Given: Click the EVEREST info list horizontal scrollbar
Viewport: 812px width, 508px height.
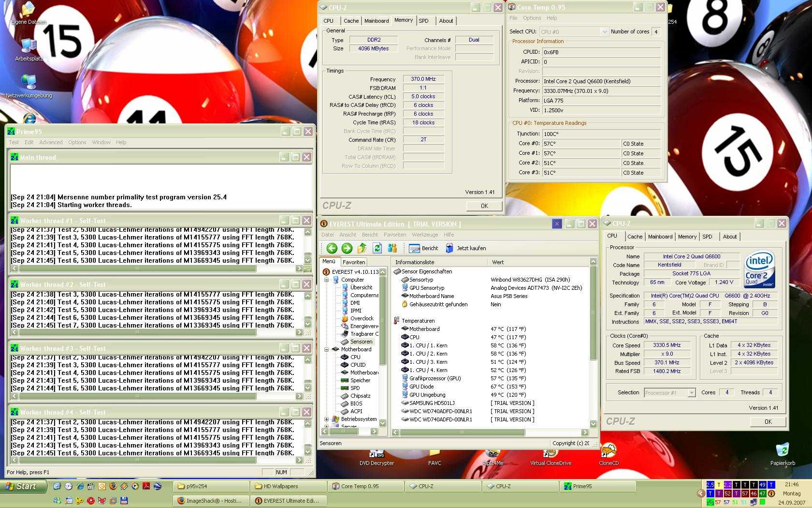Looking at the screenshot, I should point(491,432).
